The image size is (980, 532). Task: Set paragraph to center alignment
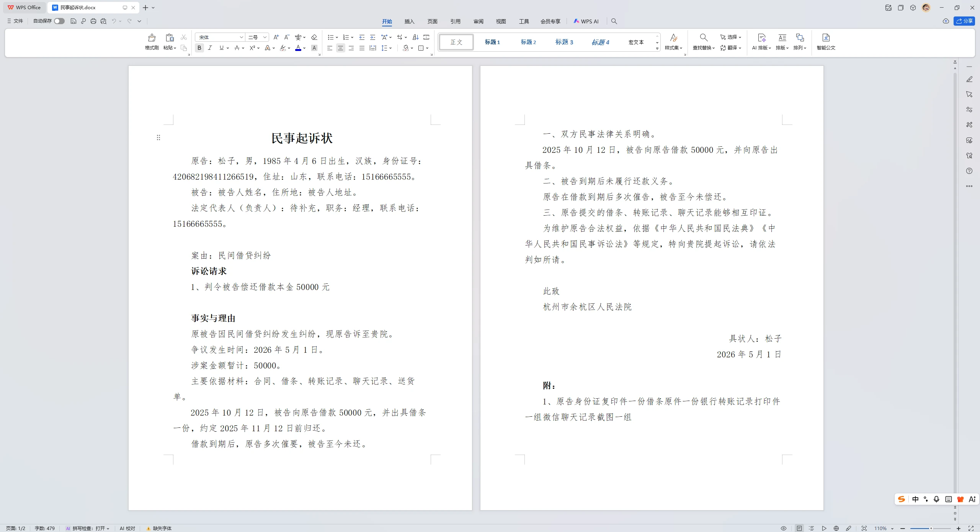(340, 48)
